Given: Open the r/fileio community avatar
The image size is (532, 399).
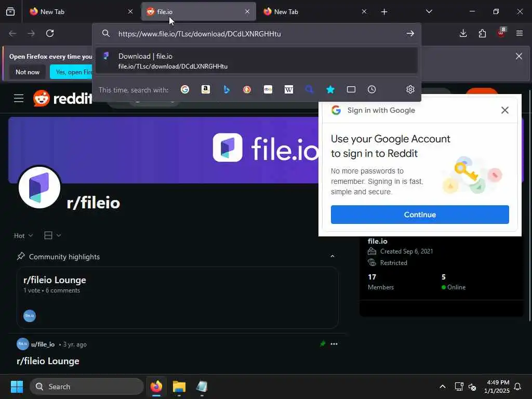Looking at the screenshot, I should [39, 188].
